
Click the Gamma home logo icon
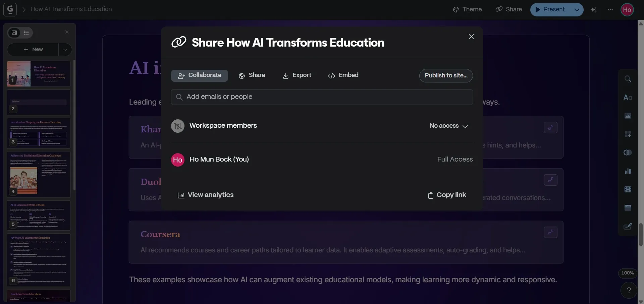(10, 9)
